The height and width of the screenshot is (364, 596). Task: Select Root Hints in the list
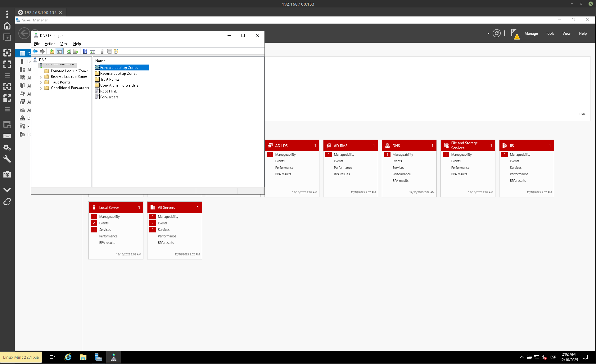pyautogui.click(x=109, y=91)
